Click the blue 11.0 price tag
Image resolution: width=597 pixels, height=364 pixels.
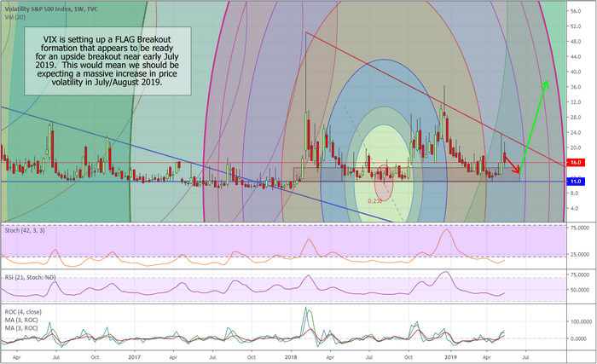(x=576, y=182)
